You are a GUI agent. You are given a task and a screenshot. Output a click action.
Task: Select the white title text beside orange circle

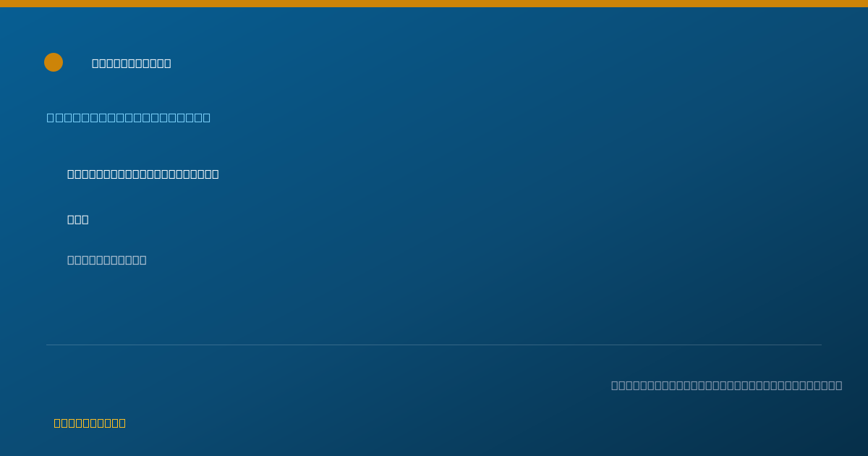[x=132, y=63]
